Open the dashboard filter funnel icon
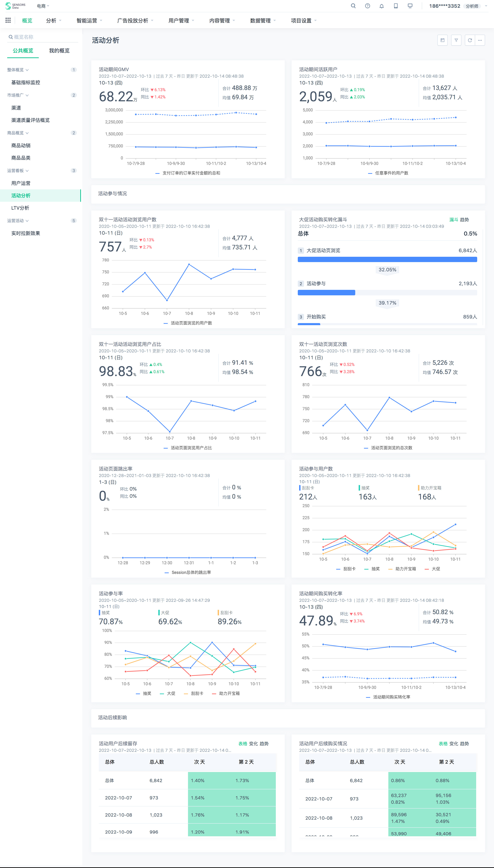The height and width of the screenshot is (868, 494). point(456,40)
